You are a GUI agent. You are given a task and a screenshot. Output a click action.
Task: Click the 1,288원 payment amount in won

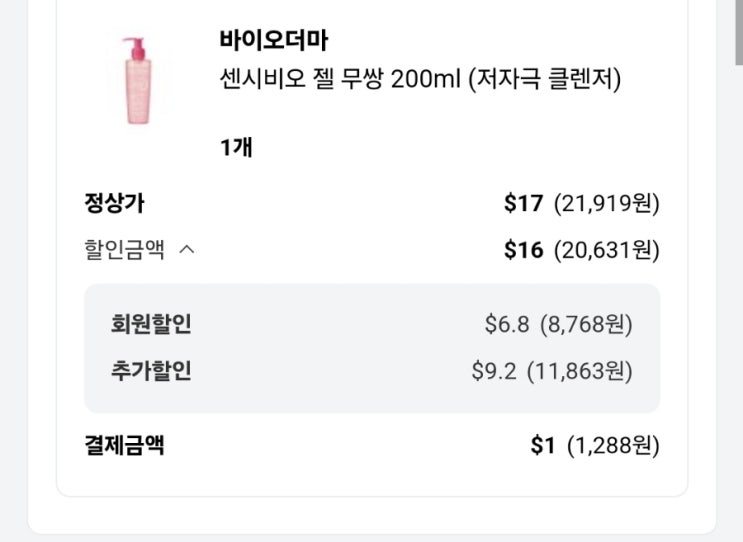point(613,445)
